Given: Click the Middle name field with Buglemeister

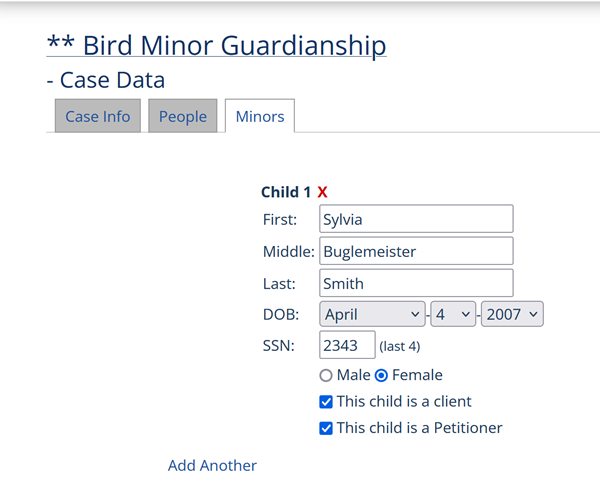Looking at the screenshot, I should 416,251.
